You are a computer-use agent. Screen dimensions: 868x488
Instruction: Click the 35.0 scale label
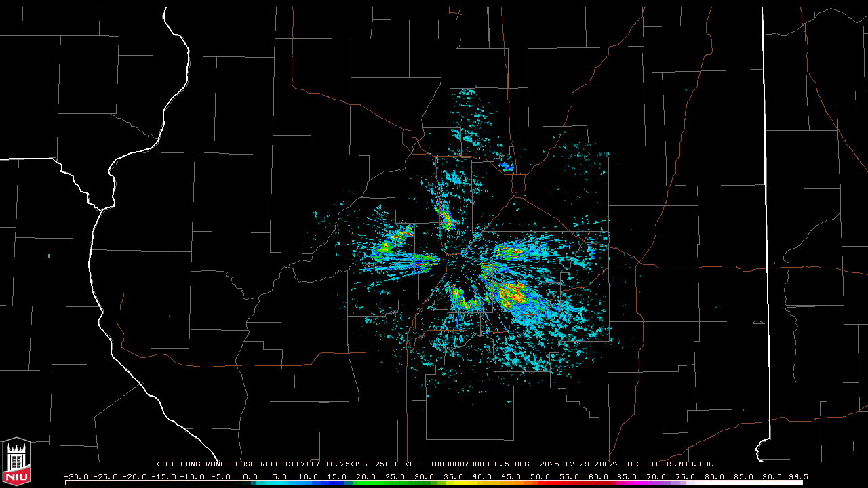pyautogui.click(x=454, y=476)
